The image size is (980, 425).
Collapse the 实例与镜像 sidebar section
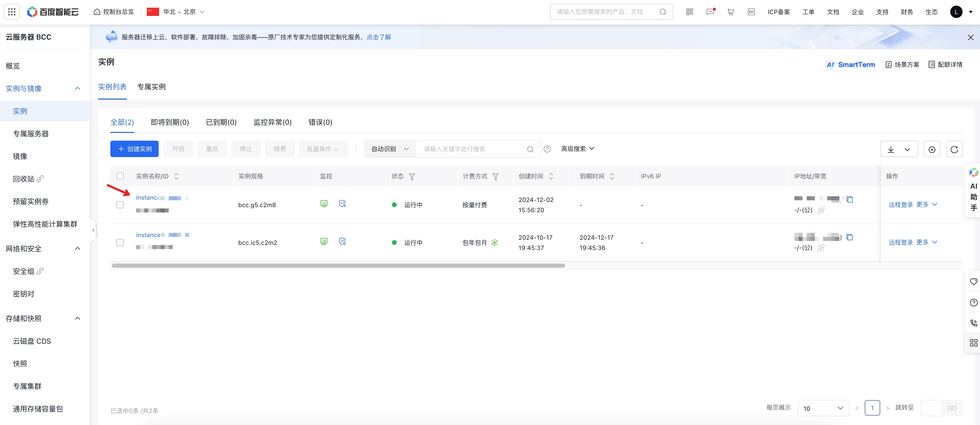78,88
